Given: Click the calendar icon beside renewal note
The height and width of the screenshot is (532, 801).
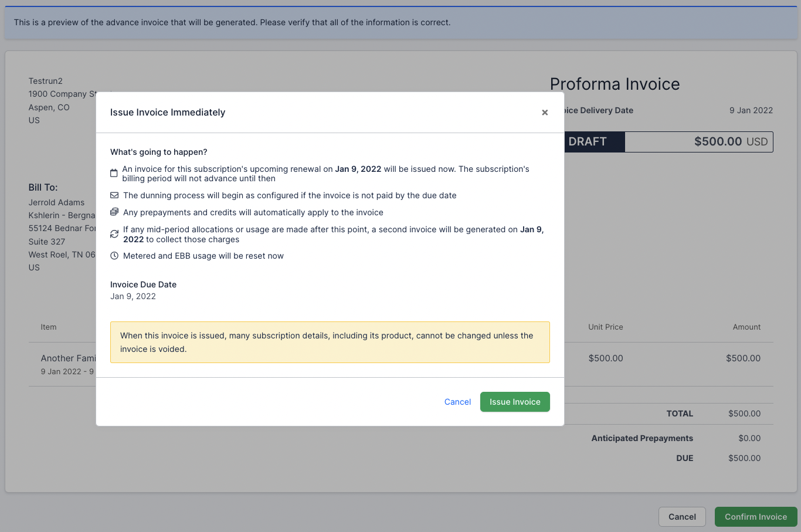Looking at the screenshot, I should pyautogui.click(x=114, y=174).
